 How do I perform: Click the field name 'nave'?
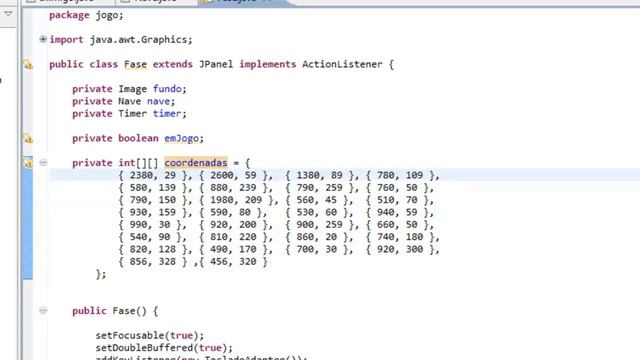pyautogui.click(x=159, y=101)
